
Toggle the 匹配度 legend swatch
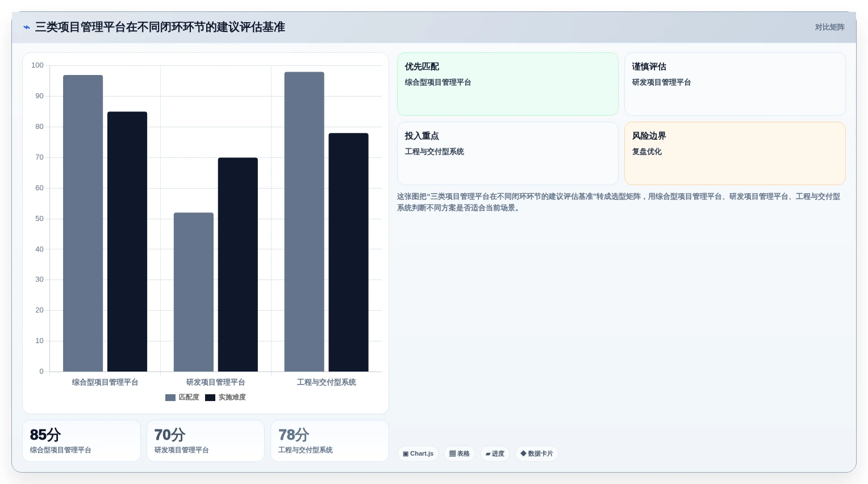tap(170, 398)
